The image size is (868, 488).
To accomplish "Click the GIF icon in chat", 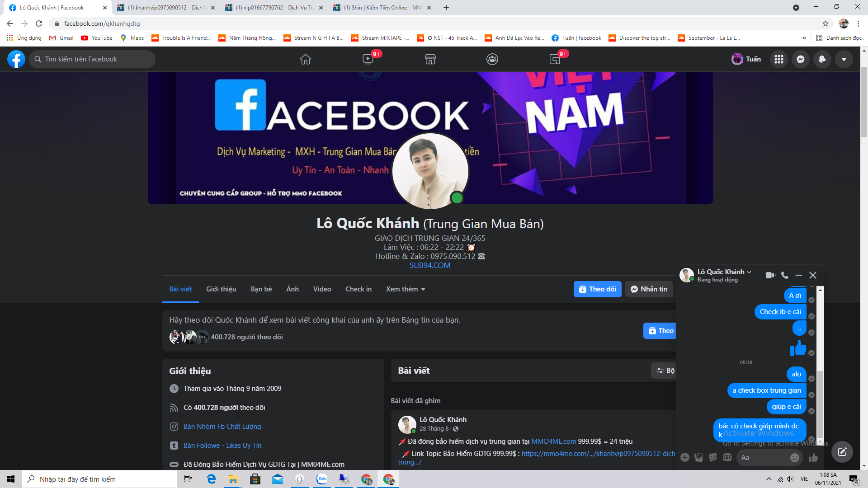I will tap(727, 457).
